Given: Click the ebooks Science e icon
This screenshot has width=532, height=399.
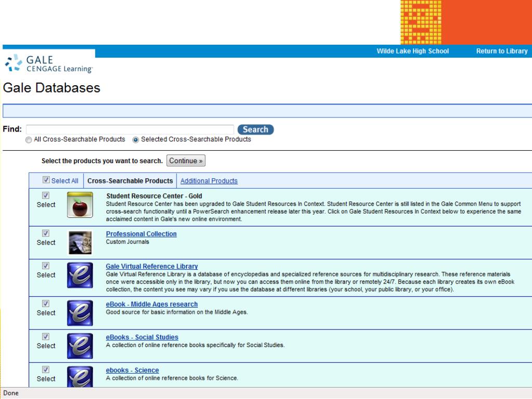Looking at the screenshot, I should pos(80,377).
